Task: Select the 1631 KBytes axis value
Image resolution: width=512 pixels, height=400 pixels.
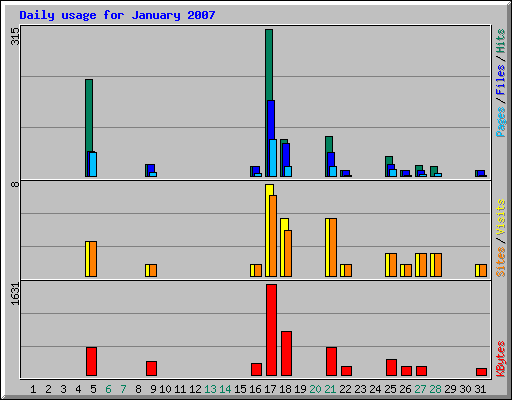Action: (15, 294)
